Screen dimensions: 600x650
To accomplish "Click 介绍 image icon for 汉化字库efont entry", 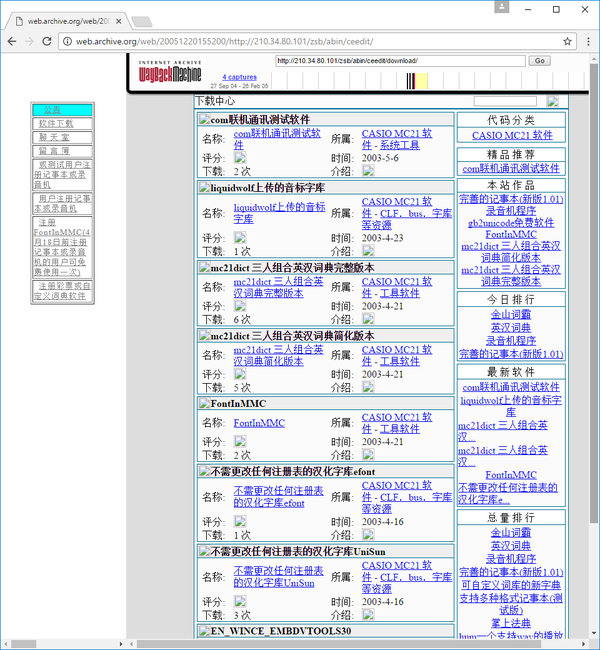I will pyautogui.click(x=368, y=534).
